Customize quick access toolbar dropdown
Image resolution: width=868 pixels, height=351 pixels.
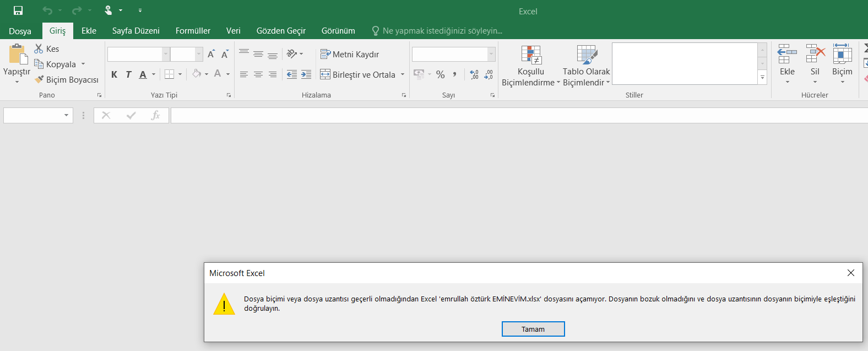(140, 10)
